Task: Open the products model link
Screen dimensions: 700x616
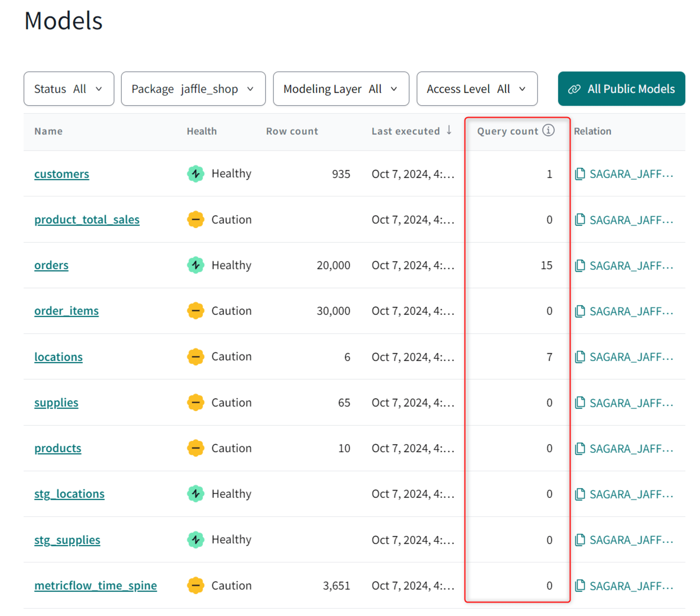Action: (x=58, y=448)
